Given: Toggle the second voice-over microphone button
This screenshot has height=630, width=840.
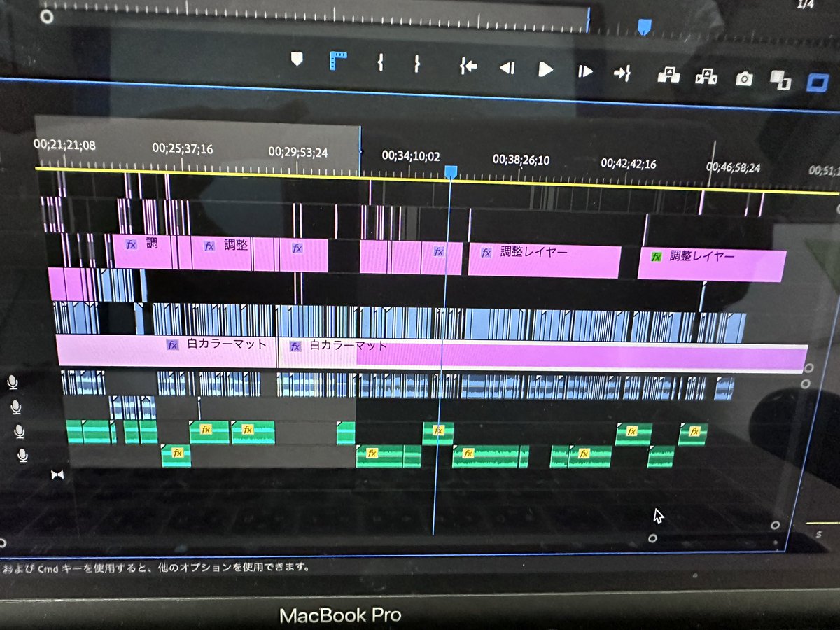Looking at the screenshot, I should (x=15, y=407).
